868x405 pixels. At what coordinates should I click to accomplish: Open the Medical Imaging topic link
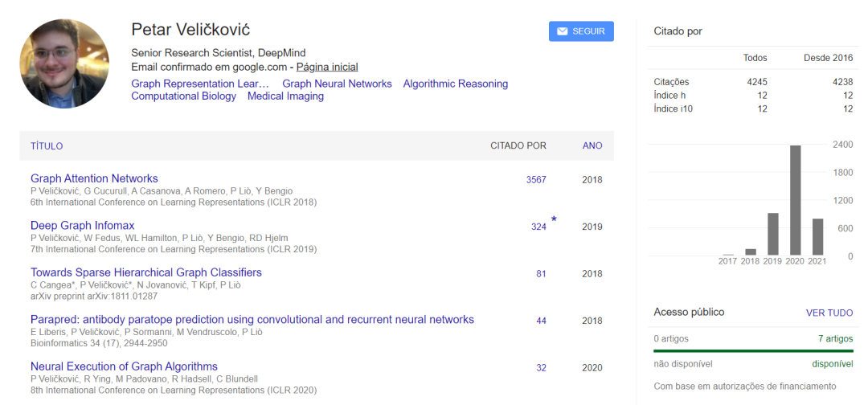tap(285, 96)
